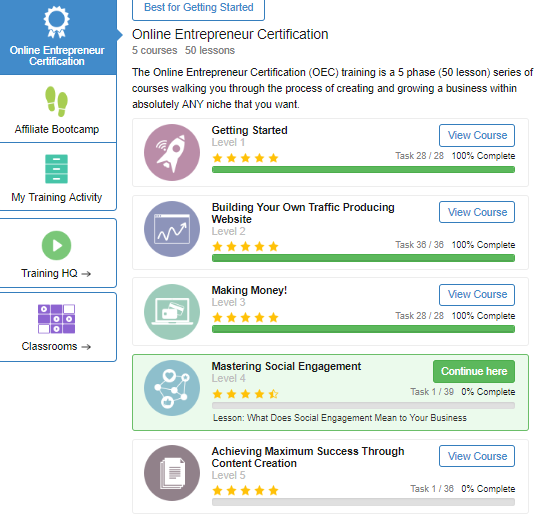
Task: View Course for Level 2 website course
Action: [477, 212]
